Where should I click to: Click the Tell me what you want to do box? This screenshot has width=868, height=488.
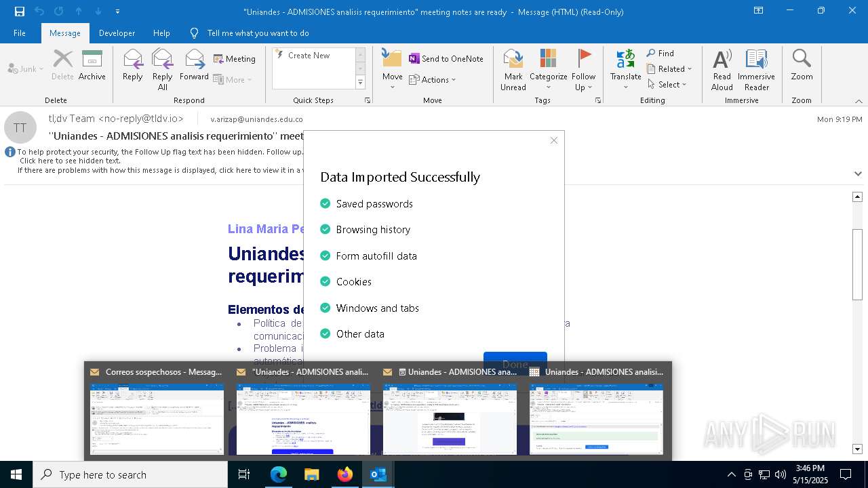click(x=258, y=33)
